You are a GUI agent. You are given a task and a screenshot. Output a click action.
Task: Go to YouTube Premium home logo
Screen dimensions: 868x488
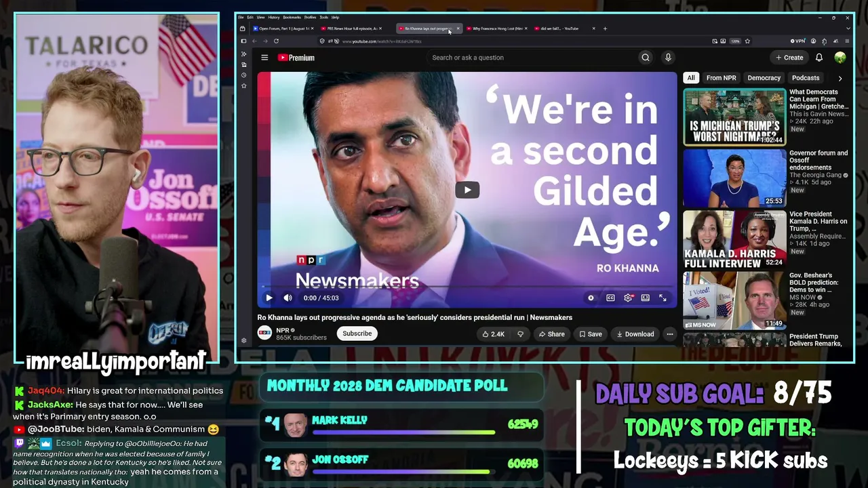296,58
